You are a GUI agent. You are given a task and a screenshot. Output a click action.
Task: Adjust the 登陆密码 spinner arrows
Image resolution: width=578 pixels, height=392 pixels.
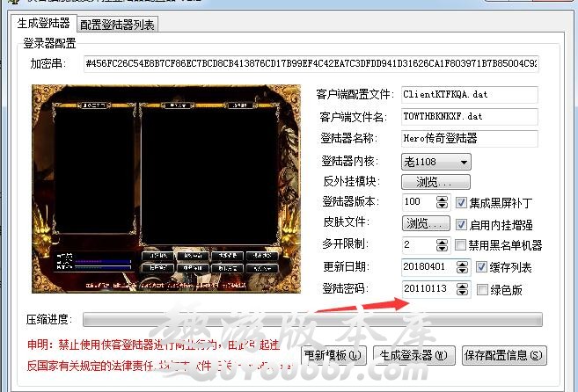click(462, 289)
